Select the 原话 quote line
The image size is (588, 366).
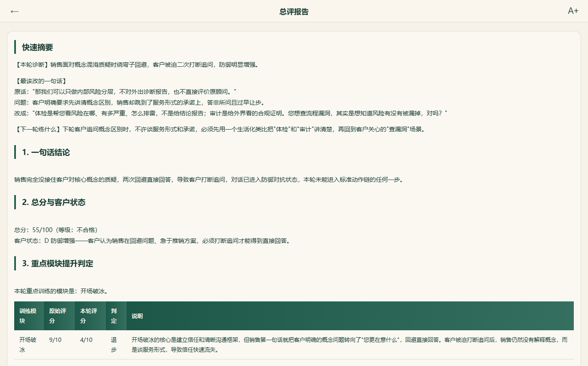(x=125, y=92)
